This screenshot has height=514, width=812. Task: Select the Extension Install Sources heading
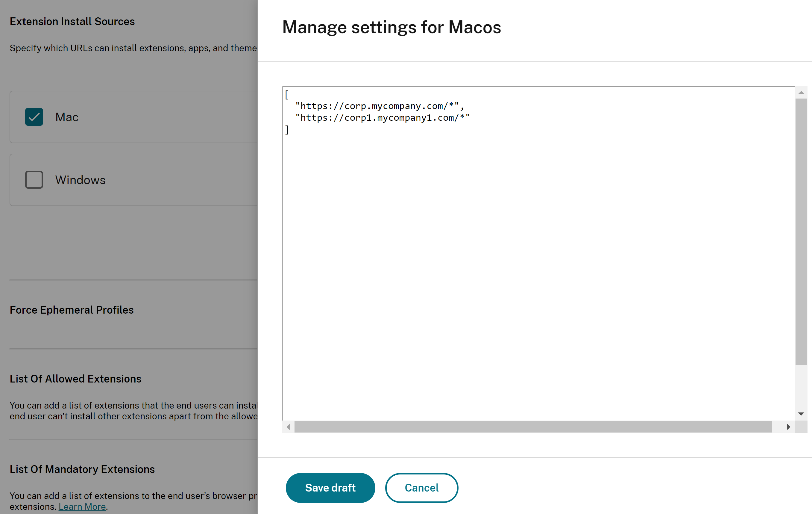click(x=72, y=21)
